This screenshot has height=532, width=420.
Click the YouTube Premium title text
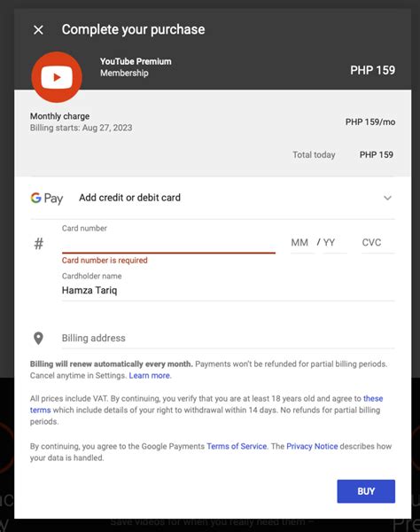click(x=136, y=62)
